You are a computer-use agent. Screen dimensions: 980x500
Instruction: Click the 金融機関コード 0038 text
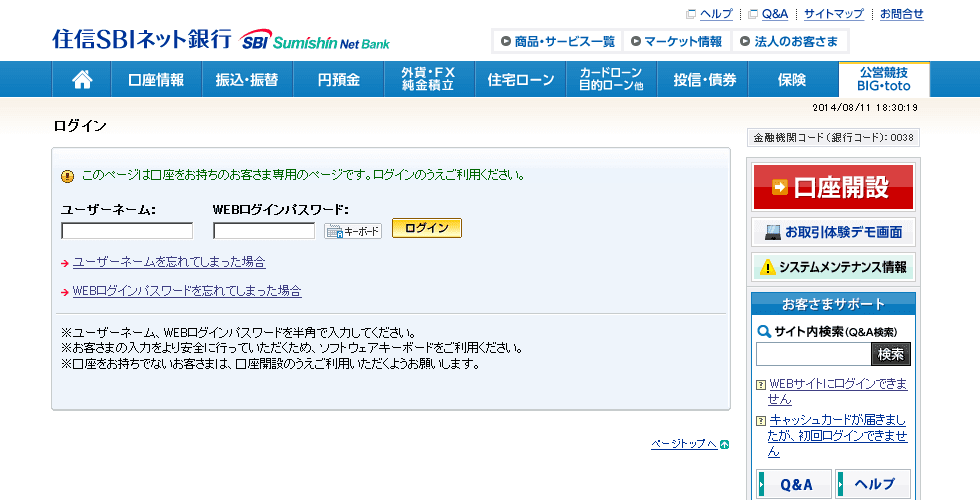click(x=833, y=138)
